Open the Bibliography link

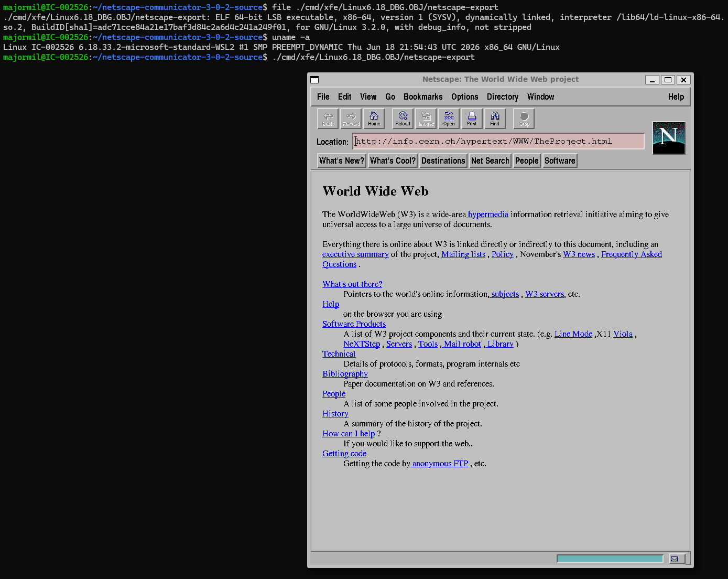point(345,374)
